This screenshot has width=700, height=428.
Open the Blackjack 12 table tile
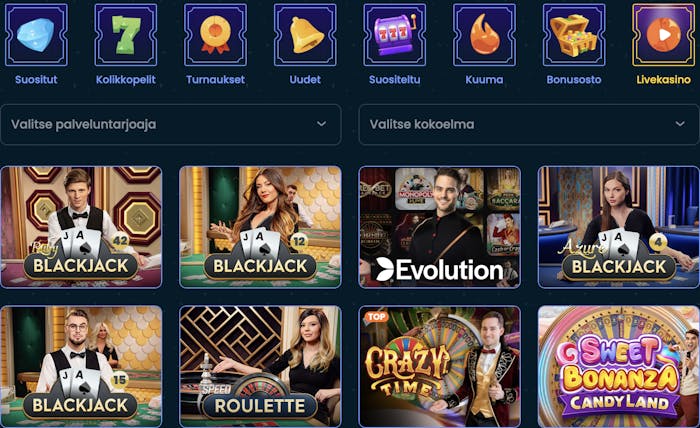pyautogui.click(x=260, y=227)
